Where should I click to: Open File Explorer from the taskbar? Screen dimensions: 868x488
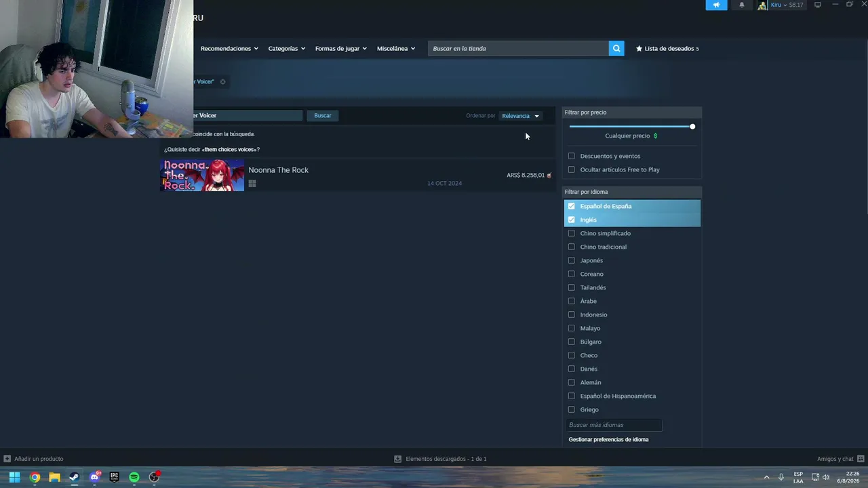(54, 477)
